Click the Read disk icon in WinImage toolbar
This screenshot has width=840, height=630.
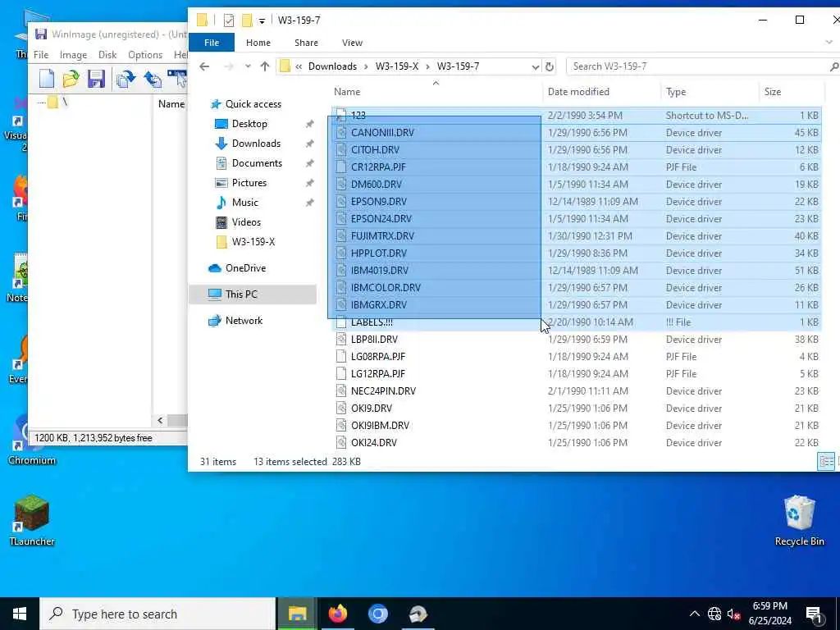tap(126, 79)
